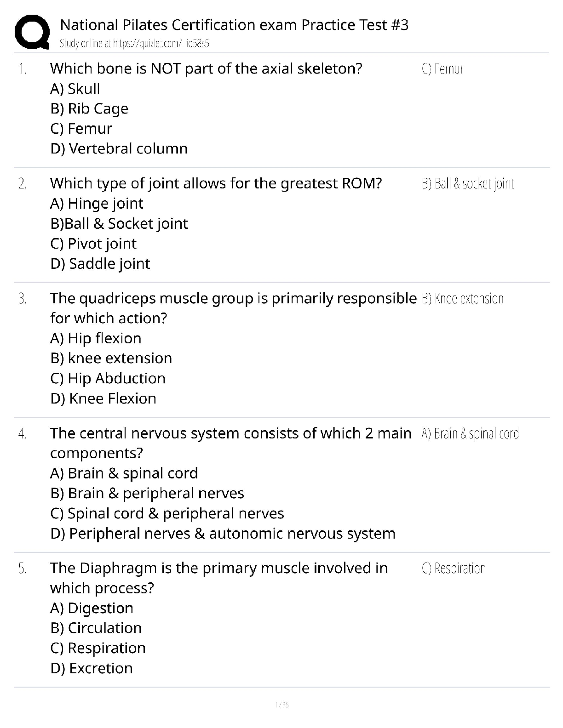Click the practice test title heading
Image resolution: width=563 pixels, height=728 pixels.
pyautogui.click(x=234, y=25)
